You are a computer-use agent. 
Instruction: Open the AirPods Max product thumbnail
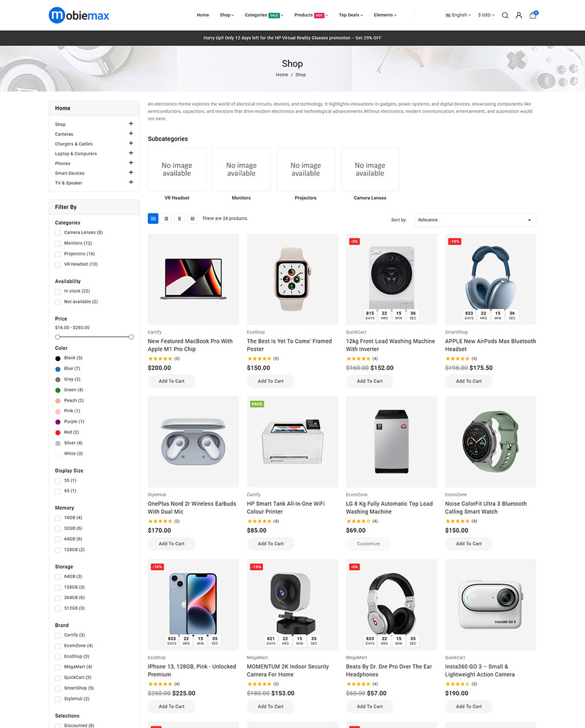(x=490, y=279)
